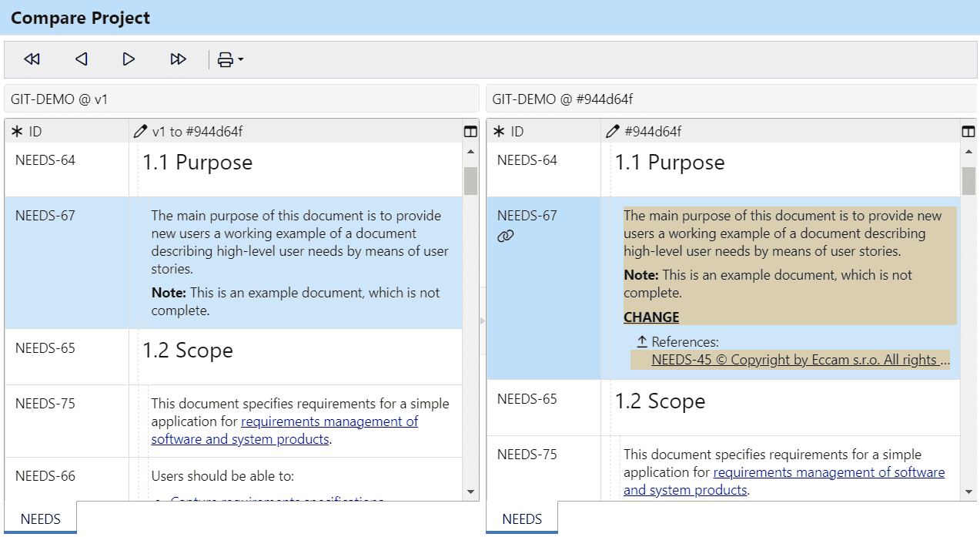Select NEEDS-66 ID in left pane
This screenshot has height=537, width=980.
(45, 476)
